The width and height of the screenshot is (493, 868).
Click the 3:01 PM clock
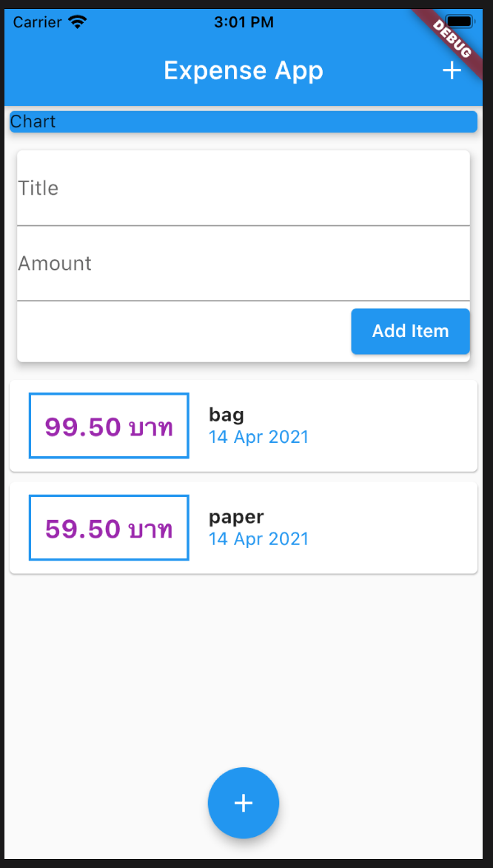point(244,22)
